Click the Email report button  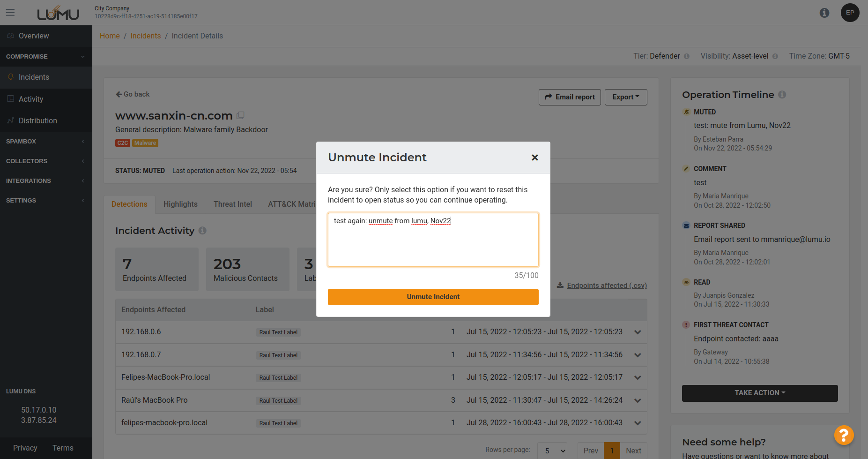coord(569,97)
